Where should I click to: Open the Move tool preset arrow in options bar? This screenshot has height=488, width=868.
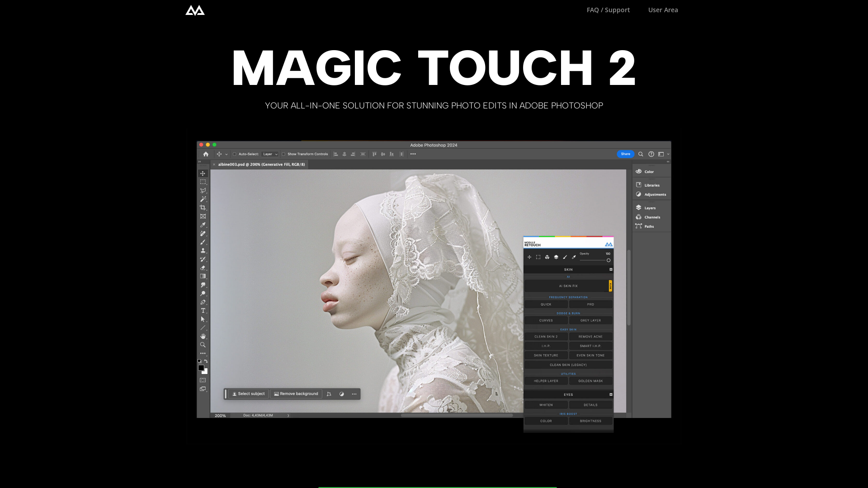pos(226,155)
